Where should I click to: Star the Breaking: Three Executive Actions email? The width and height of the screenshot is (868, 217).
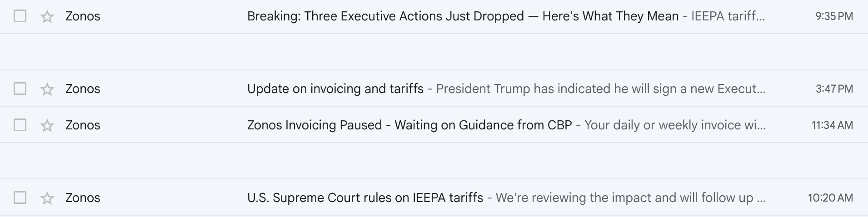coord(47,17)
